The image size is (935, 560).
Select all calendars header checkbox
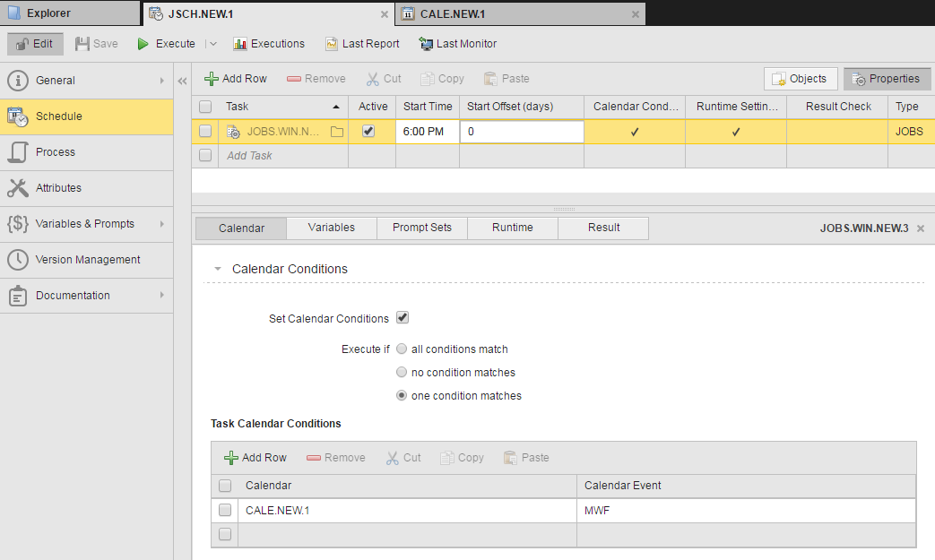coord(225,486)
